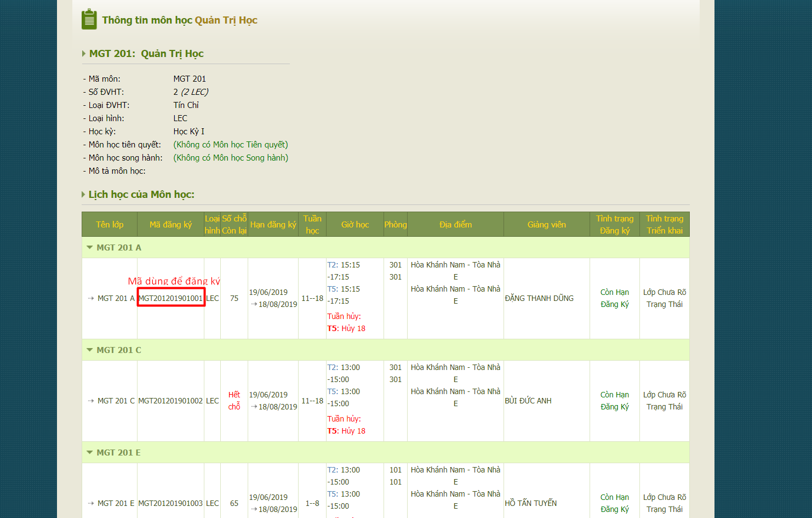Select the Tên lớp column header

[110, 225]
